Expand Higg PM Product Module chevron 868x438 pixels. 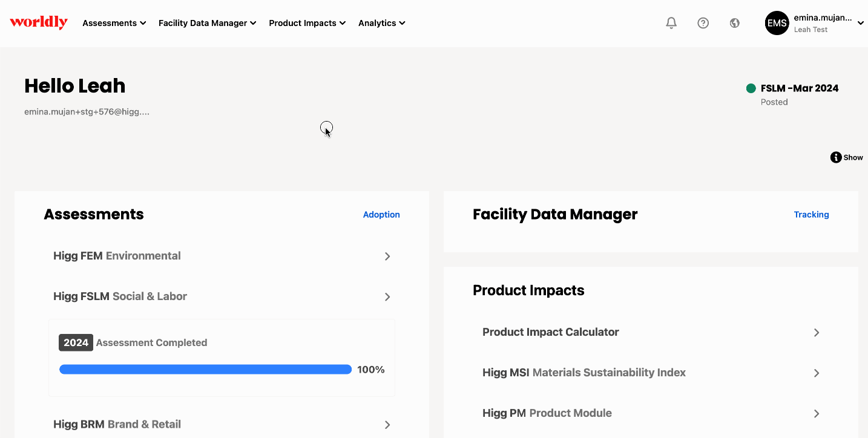point(817,414)
